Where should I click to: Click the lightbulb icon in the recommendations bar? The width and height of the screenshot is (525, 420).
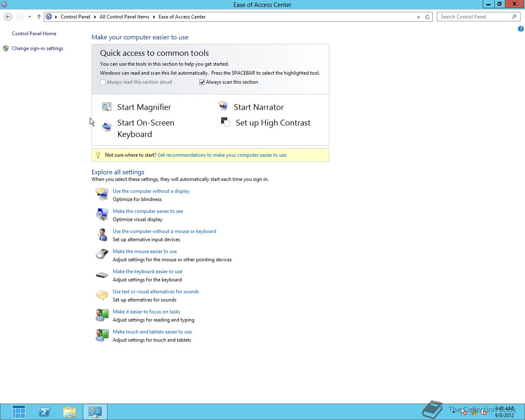(x=98, y=155)
